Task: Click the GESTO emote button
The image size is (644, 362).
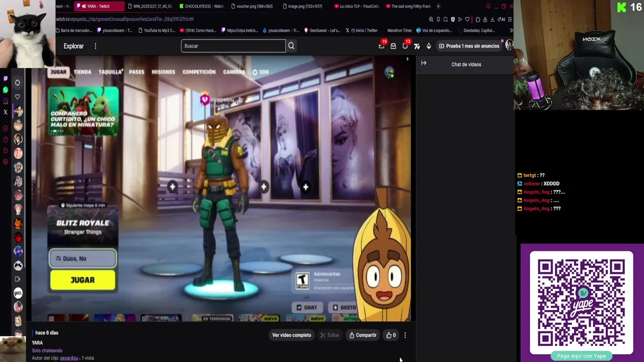Action: (345, 307)
